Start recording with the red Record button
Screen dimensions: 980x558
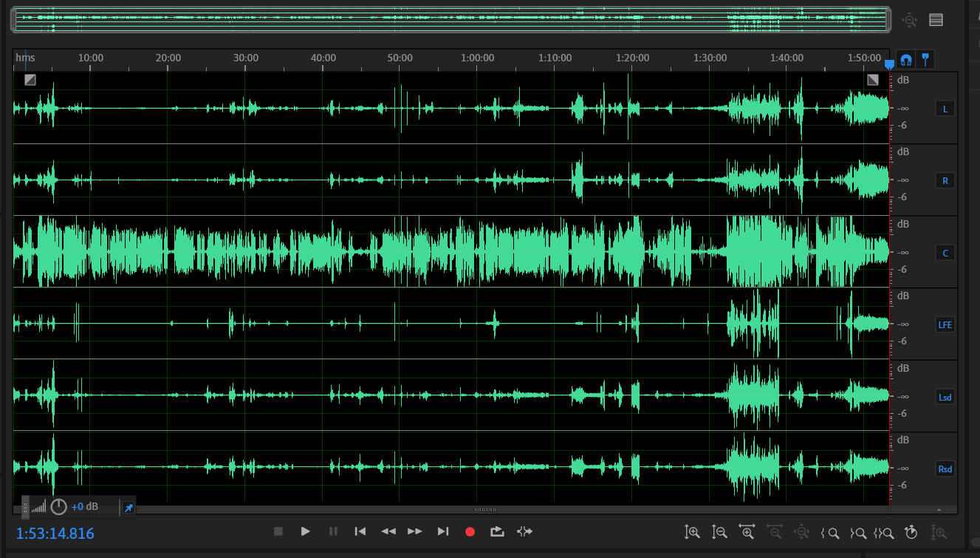[470, 531]
